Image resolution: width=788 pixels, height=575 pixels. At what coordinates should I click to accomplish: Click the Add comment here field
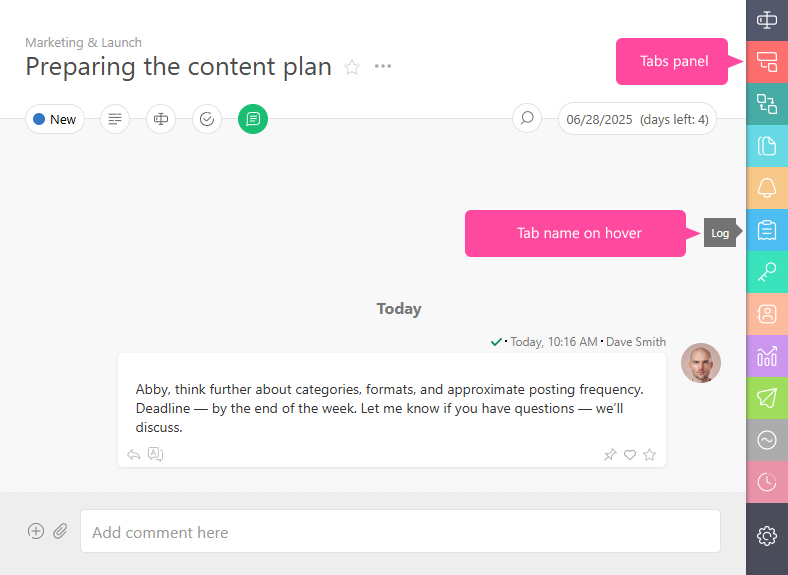pos(401,532)
